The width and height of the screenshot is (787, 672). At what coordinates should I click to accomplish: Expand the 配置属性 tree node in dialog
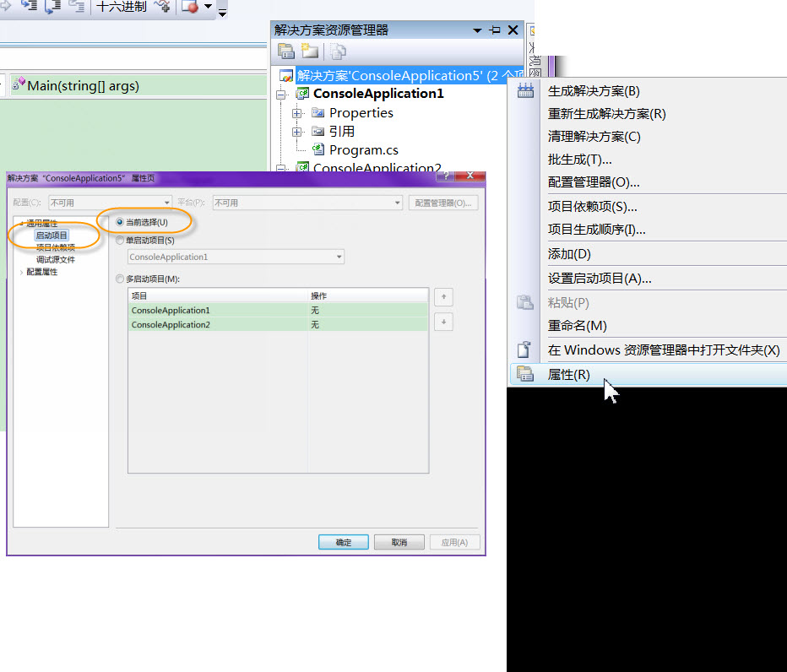pyautogui.click(x=21, y=272)
